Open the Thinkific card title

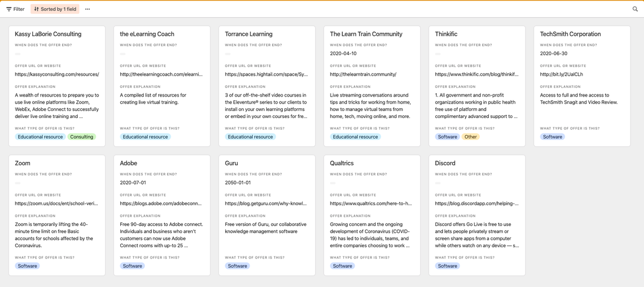(446, 34)
